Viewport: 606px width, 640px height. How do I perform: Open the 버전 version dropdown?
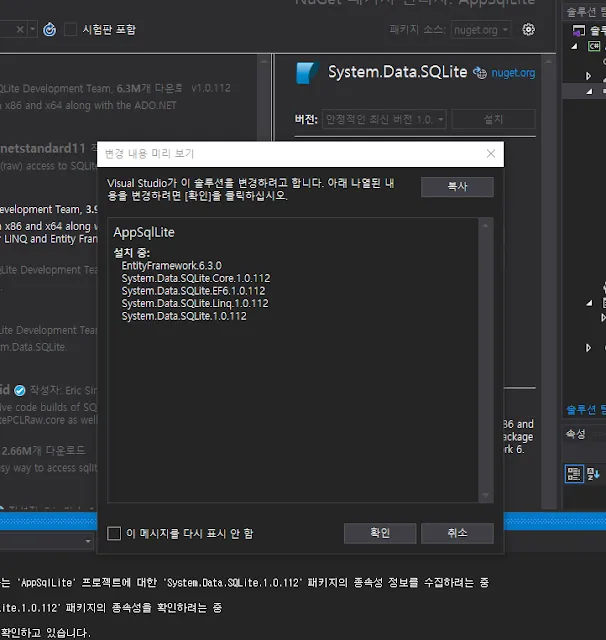tap(384, 119)
